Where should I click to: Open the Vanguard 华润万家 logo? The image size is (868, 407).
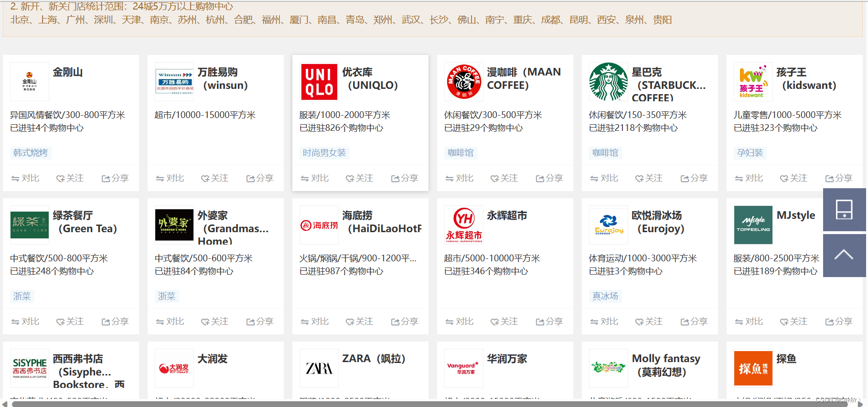tap(464, 368)
